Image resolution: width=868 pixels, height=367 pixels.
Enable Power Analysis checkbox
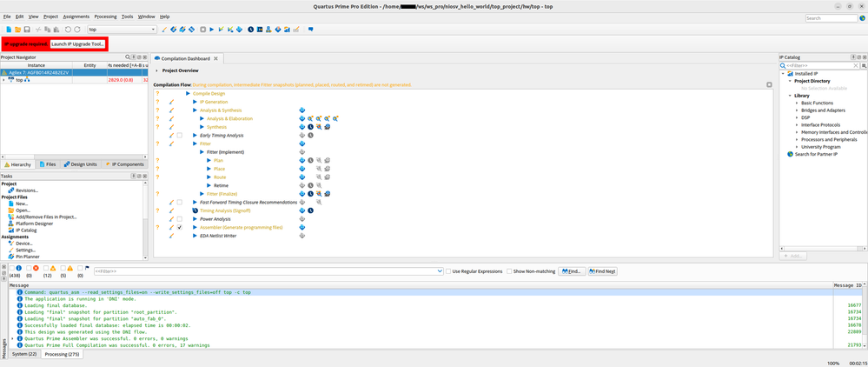pyautogui.click(x=179, y=219)
